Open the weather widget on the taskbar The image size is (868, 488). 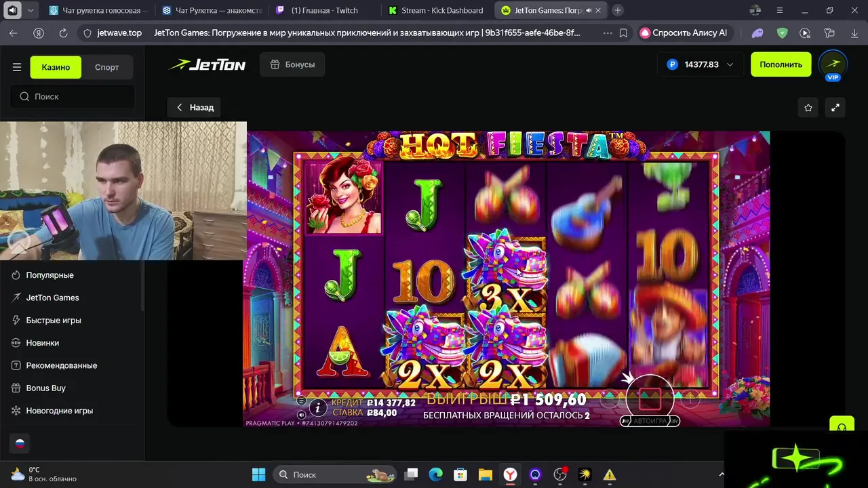pyautogui.click(x=43, y=474)
